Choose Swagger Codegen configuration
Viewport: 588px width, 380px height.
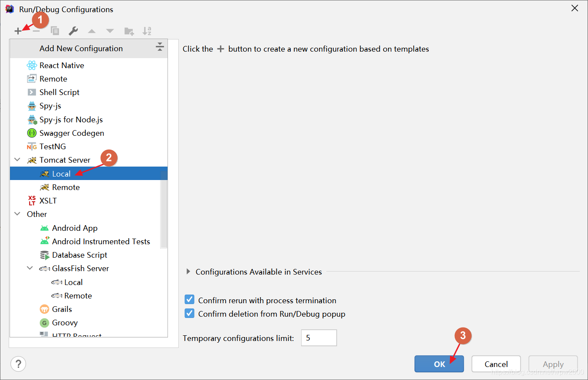89,133
